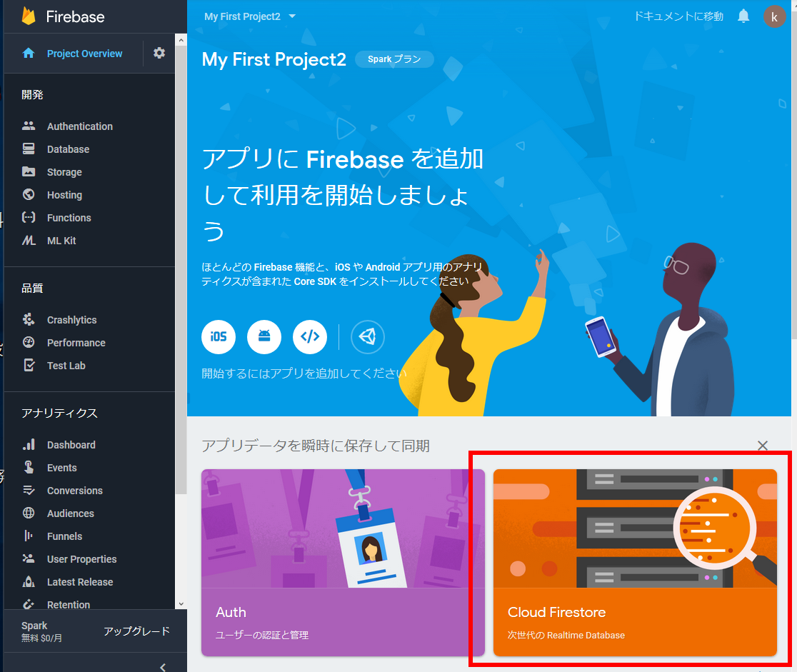Click the Spark 無料 $0/月 text
Viewport: 797px width, 672px height.
41,631
